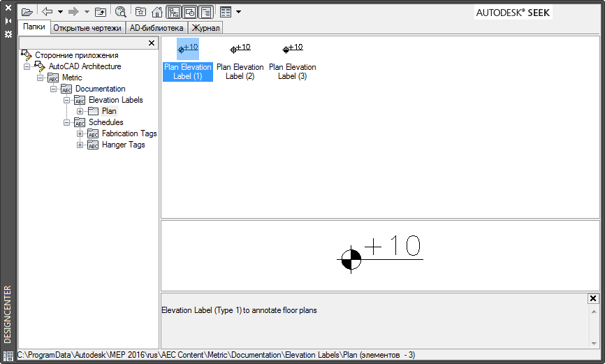605x364 pixels.
Task: Click the Load folder icon in toolbar
Action: (27, 13)
